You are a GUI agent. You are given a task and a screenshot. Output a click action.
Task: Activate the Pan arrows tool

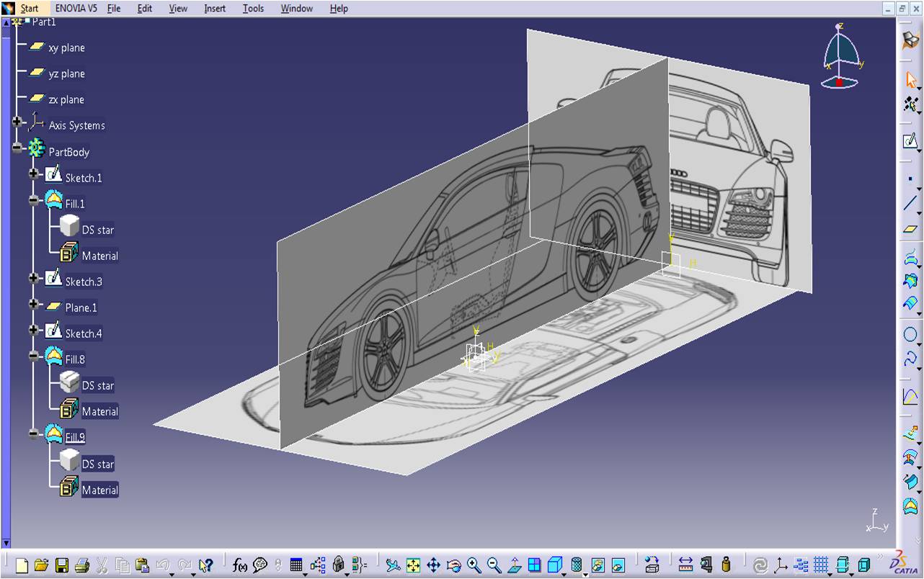coord(433,565)
